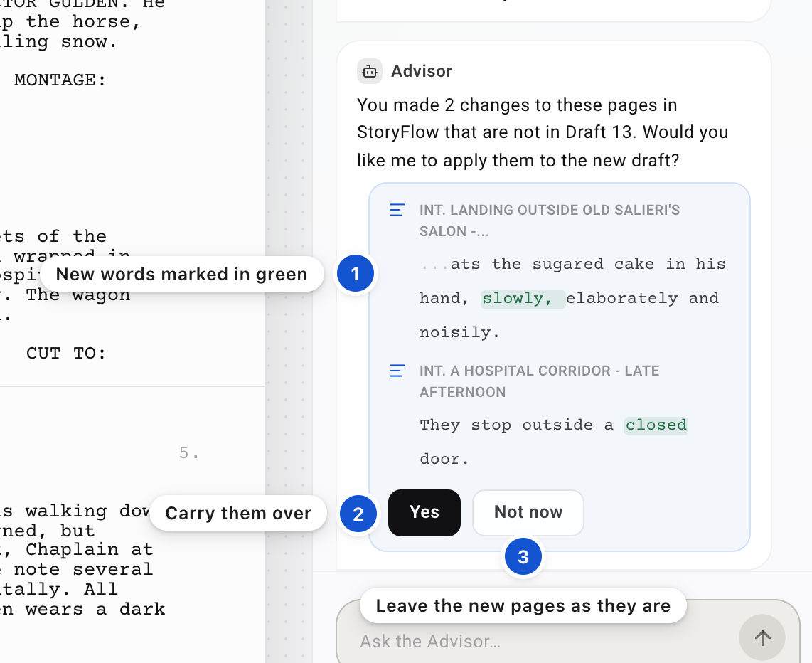
Task: Click scene icon beside Hospital Corridor heading
Action: [x=397, y=371]
